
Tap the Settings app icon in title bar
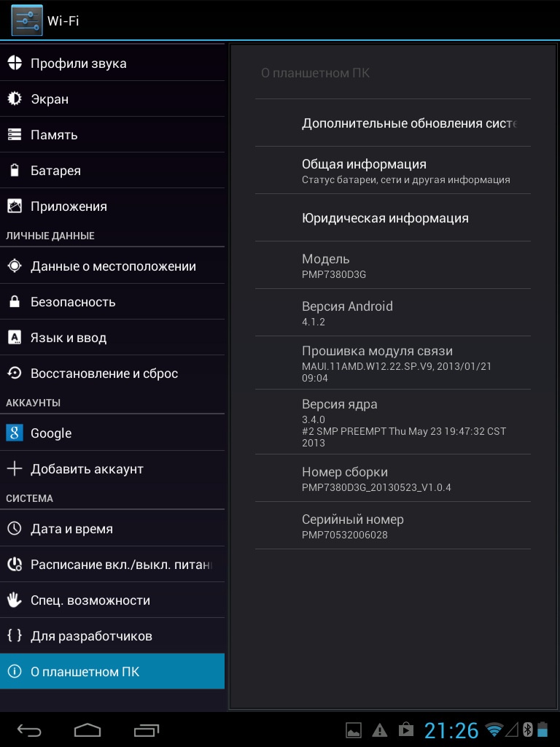pos(26,20)
